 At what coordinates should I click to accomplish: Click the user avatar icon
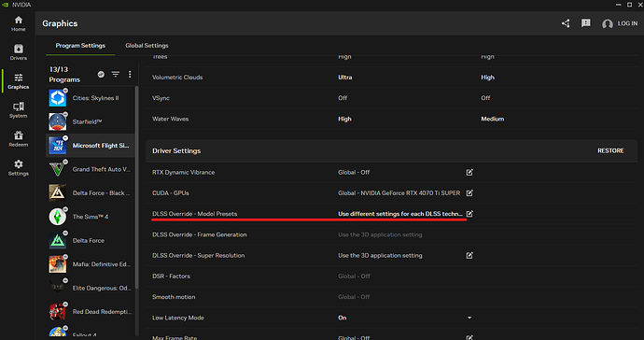[x=607, y=24]
